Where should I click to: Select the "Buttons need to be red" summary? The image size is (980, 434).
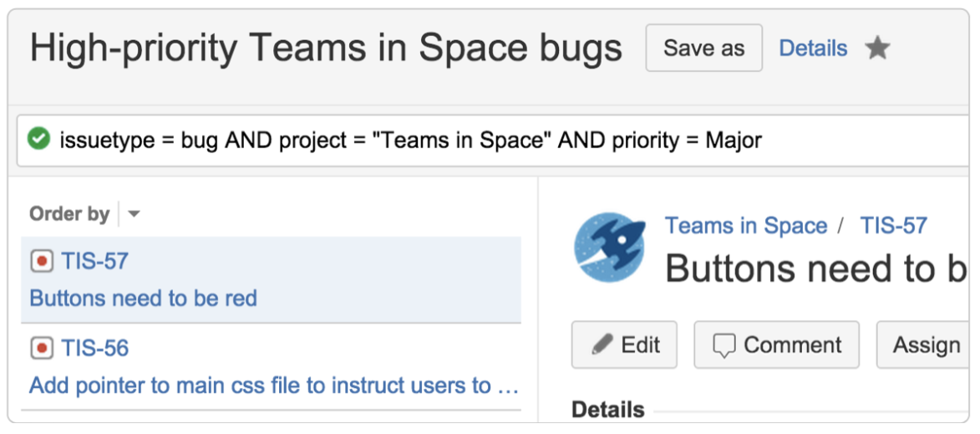(144, 299)
